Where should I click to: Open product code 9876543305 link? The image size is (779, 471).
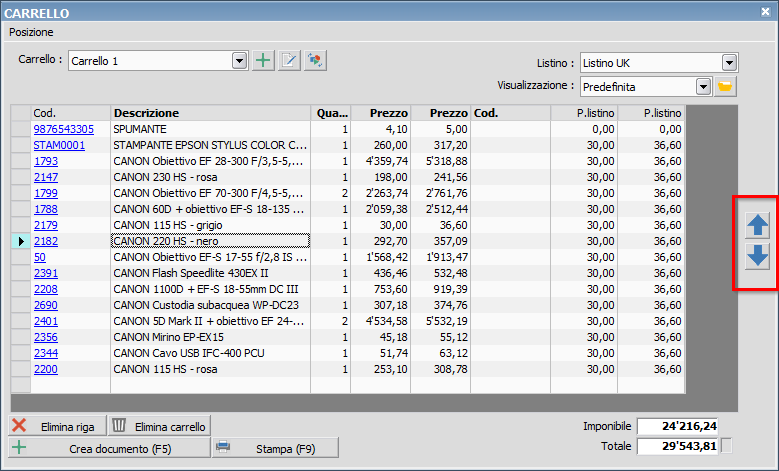pyautogui.click(x=64, y=129)
